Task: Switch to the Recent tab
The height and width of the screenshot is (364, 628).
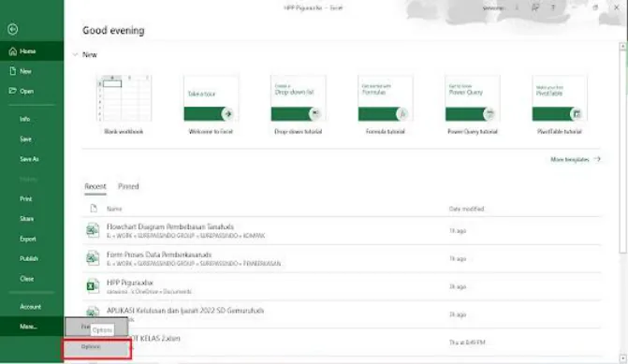Action: click(x=95, y=186)
